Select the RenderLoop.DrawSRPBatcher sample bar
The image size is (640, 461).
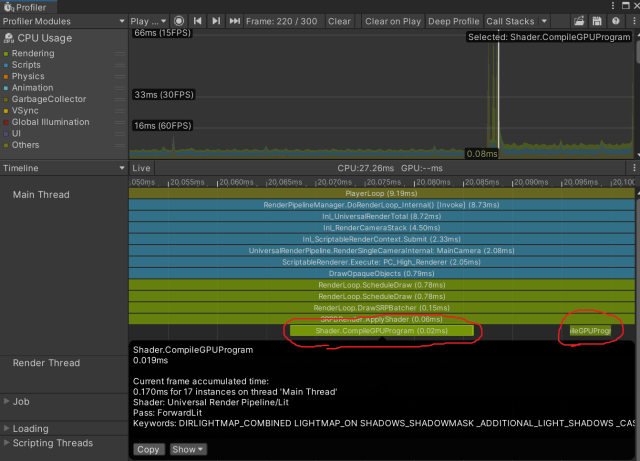tap(382, 307)
